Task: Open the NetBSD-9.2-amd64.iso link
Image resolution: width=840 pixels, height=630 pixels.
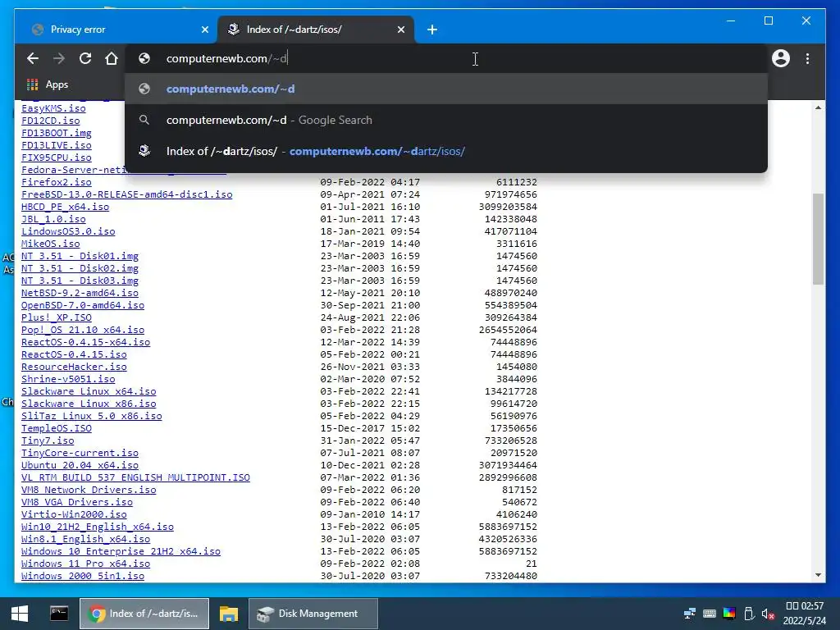Action: click(80, 293)
